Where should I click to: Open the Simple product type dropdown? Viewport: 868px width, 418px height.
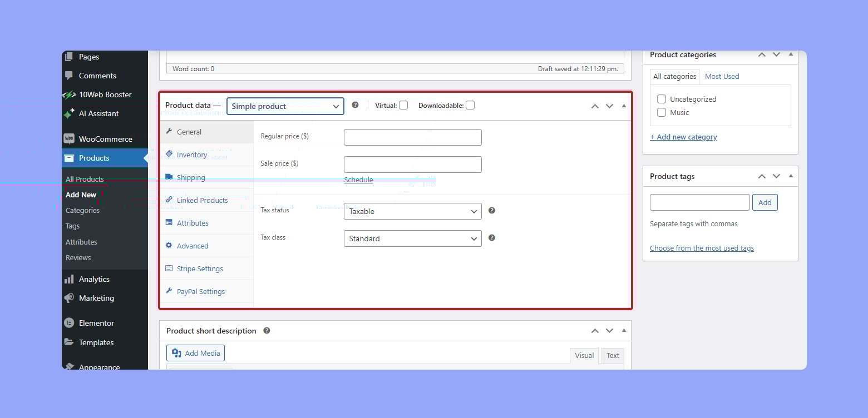(285, 106)
